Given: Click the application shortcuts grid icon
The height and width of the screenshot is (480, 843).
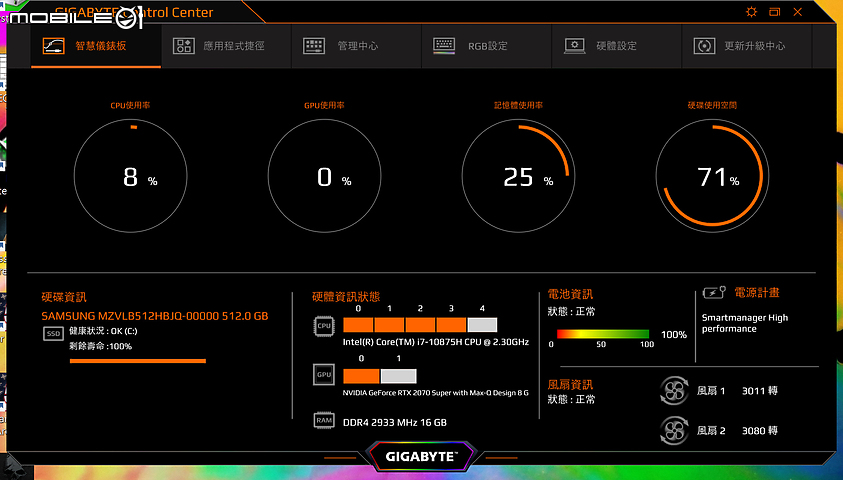Looking at the screenshot, I should point(184,46).
